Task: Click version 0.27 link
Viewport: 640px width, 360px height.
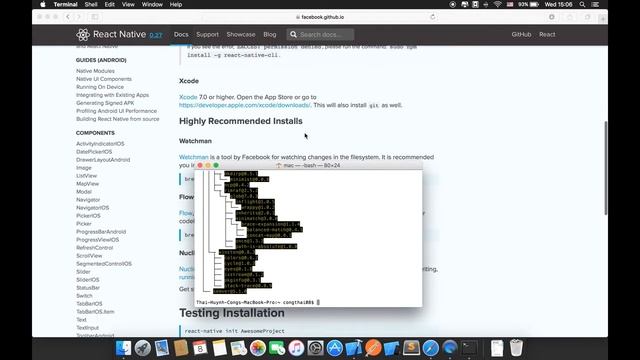Action: [x=156, y=35]
